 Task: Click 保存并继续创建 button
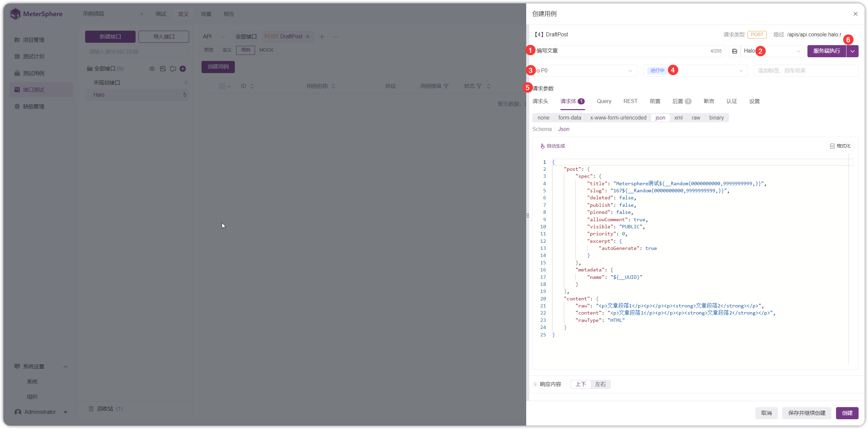click(x=807, y=413)
